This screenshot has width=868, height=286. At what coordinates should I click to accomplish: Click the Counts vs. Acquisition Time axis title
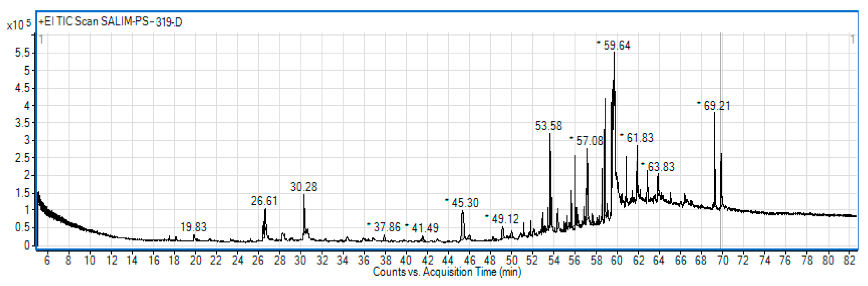447,271
